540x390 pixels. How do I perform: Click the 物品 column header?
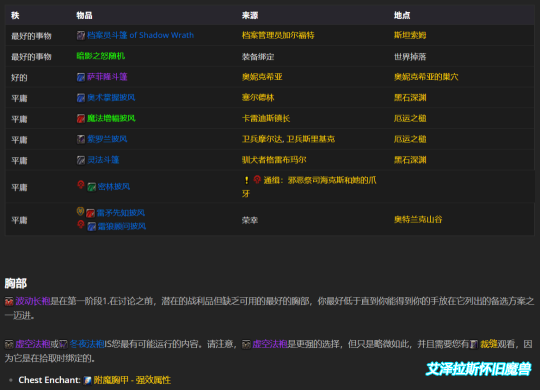(x=84, y=15)
